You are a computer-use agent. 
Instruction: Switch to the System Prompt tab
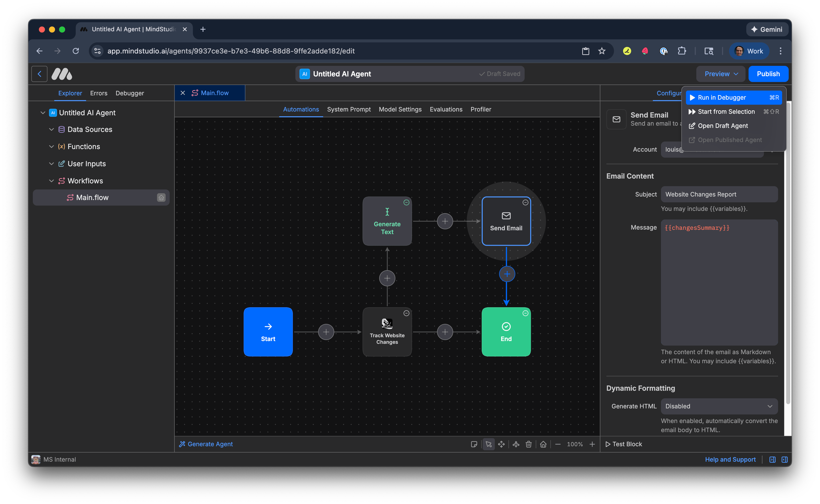349,109
